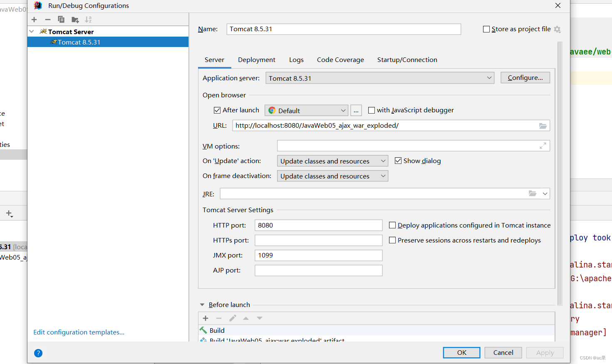Browse for the JRE folder

pyautogui.click(x=533, y=193)
